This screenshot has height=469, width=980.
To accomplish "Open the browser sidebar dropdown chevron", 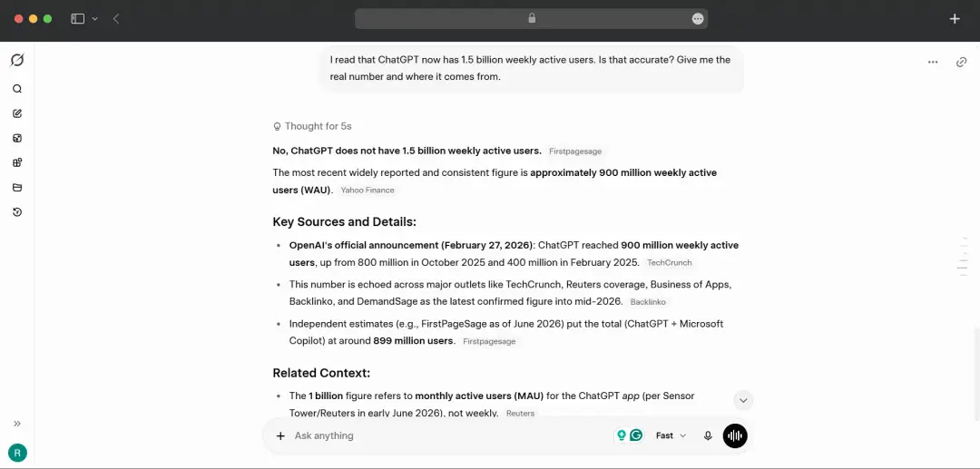I will (x=95, y=19).
